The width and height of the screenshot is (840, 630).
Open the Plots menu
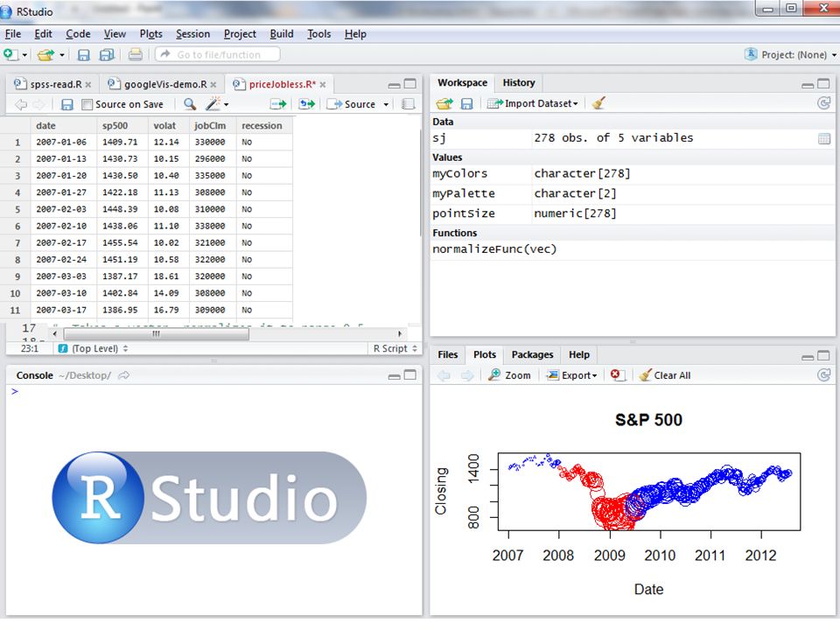pyautogui.click(x=150, y=34)
